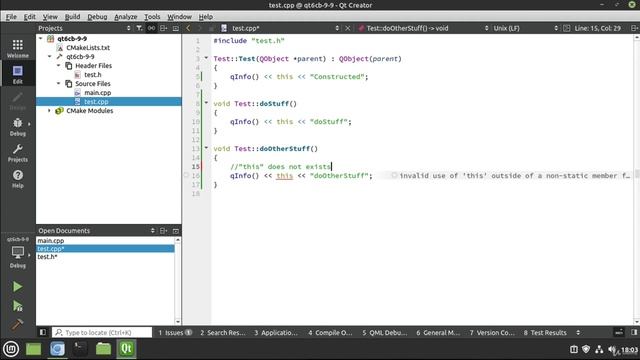Screen dimensions: 640x360
Task: Open the Tools menu
Action: click(152, 17)
